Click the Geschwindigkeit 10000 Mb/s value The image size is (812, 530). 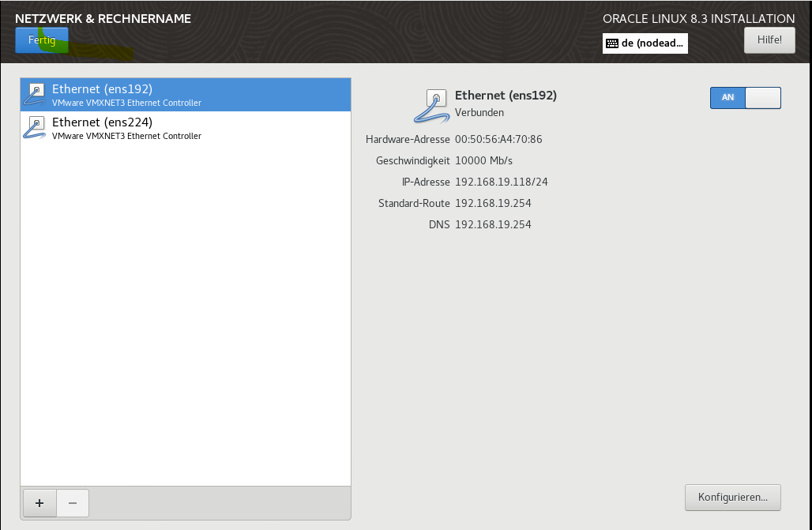coord(484,161)
